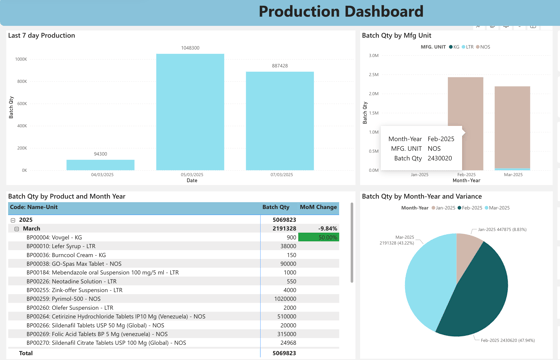560x360 pixels.
Task: Select row BP00264: Cetirizine Hydrochloride Tablets
Action: [174, 316]
